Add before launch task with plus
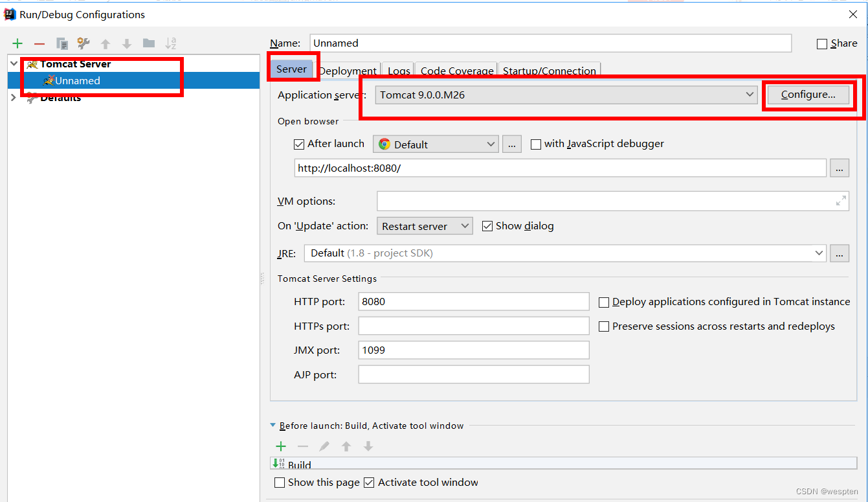This screenshot has height=502, width=868. [x=281, y=446]
